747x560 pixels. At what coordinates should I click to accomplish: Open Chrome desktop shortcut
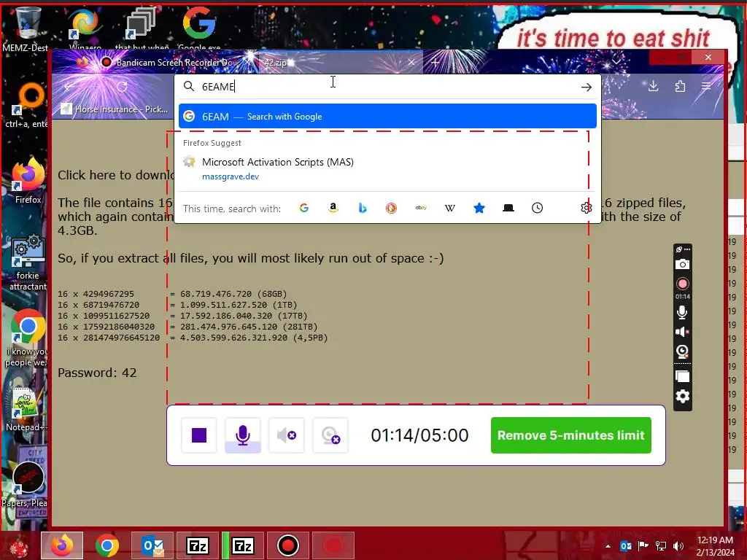click(27, 338)
